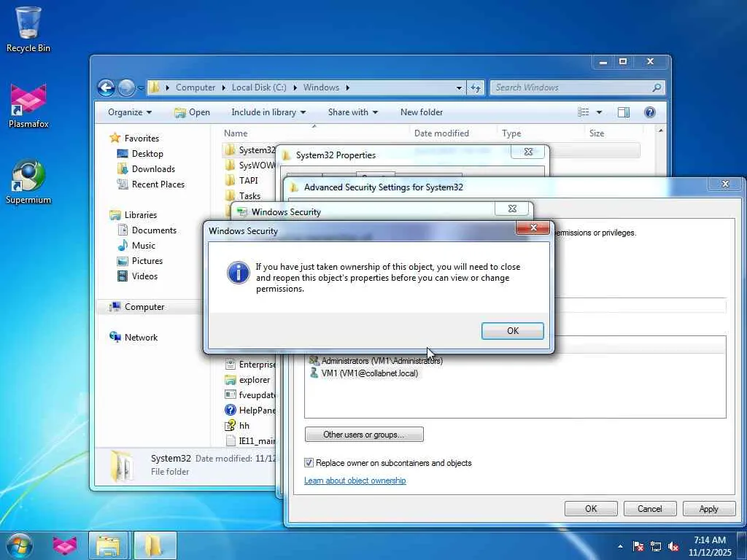Viewport: 747px width, 560px height.
Task: Show hidden system tray icons
Action: (x=620, y=546)
